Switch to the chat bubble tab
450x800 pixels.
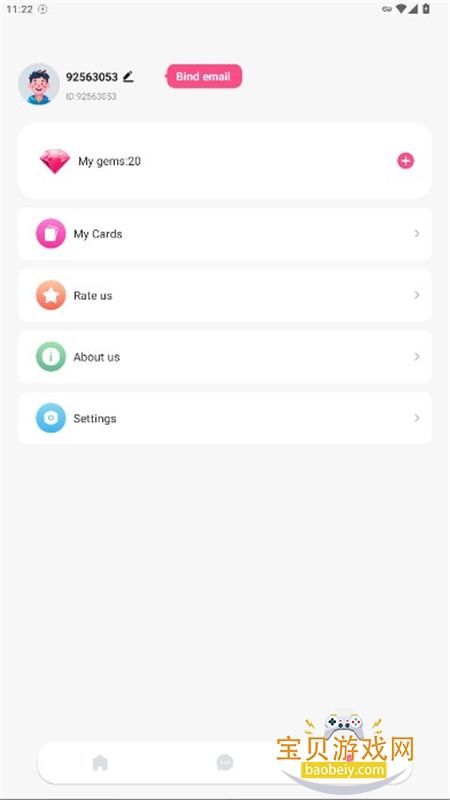point(225,763)
